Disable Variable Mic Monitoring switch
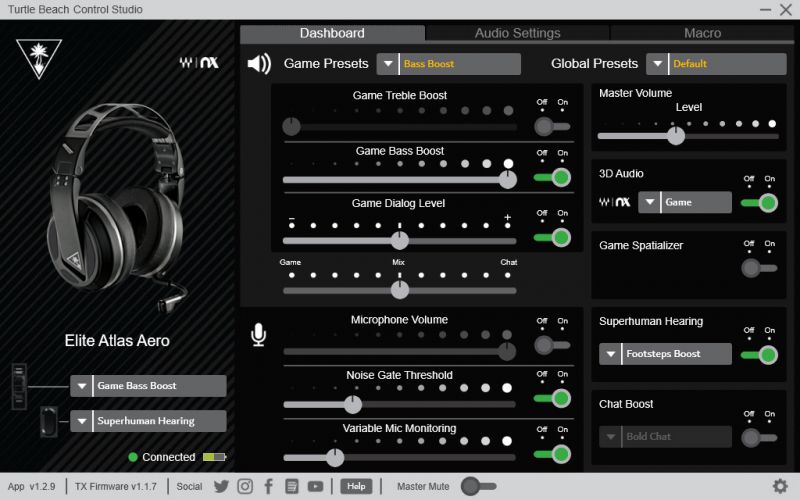 (552, 454)
